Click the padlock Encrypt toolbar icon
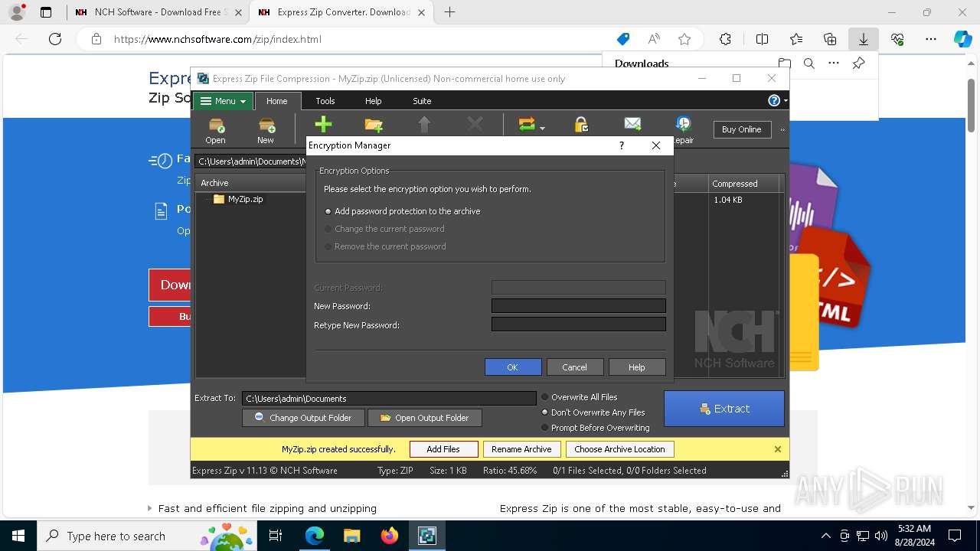Image resolution: width=980 pixels, height=551 pixels. [581, 125]
